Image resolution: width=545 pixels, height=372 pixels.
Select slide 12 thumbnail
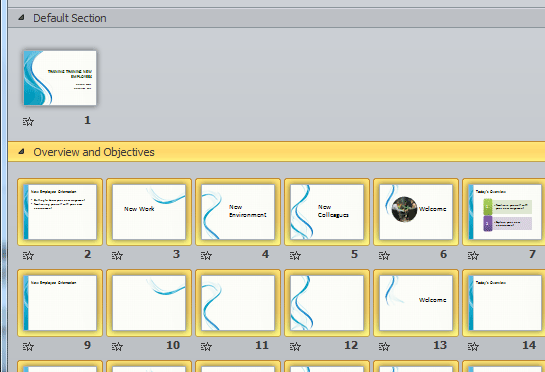click(327, 303)
